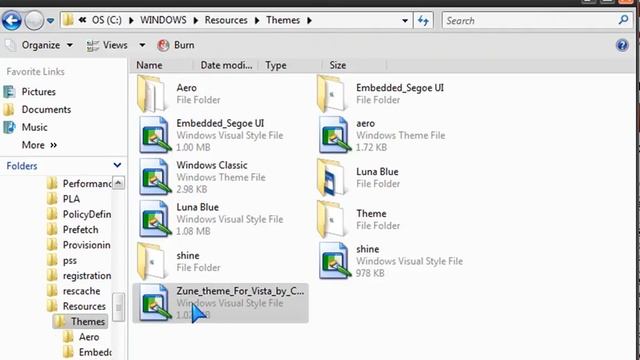
Task: Select Luna Blue visual style file icon
Action: pyautogui.click(x=154, y=219)
